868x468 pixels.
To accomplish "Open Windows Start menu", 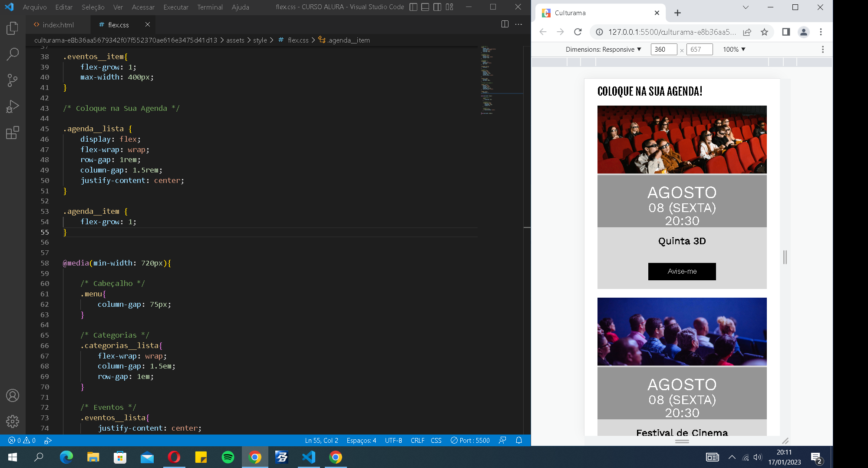I will [13, 457].
